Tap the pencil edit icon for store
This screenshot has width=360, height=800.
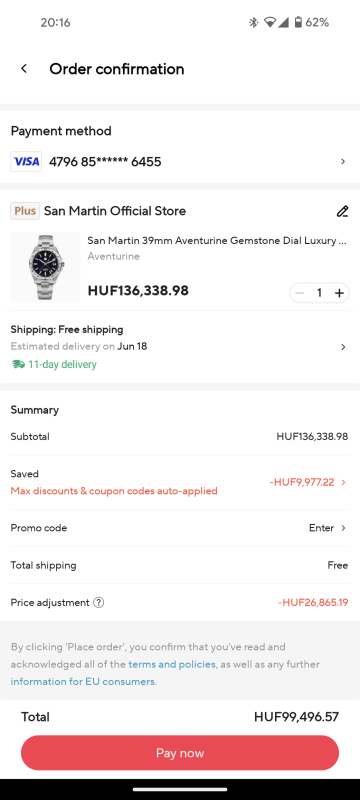[343, 211]
